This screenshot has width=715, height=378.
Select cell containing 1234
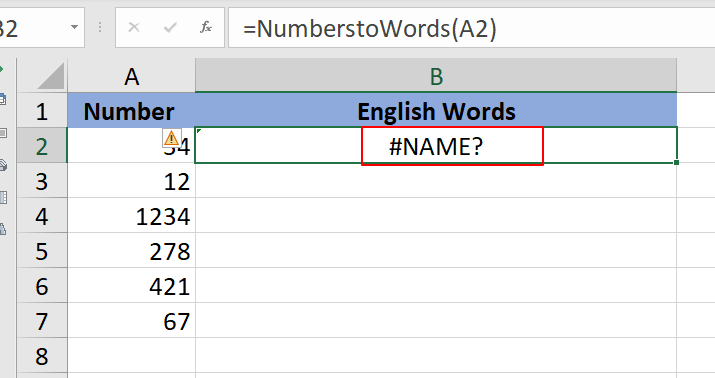pyautogui.click(x=131, y=216)
